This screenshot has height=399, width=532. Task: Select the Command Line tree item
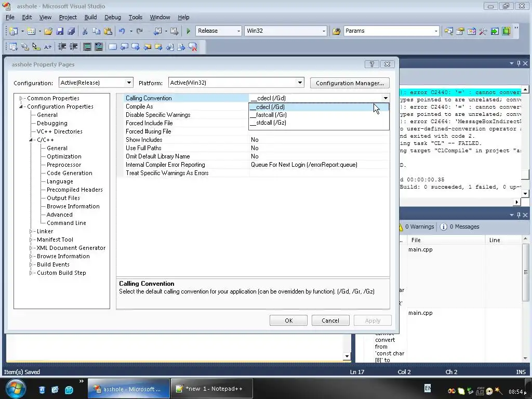[x=66, y=223]
